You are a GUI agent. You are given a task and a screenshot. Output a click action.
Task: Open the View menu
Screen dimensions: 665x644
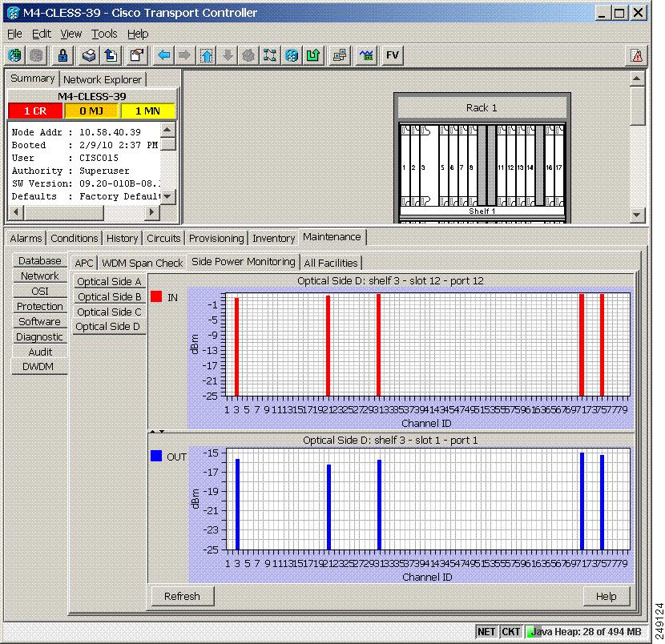[x=71, y=34]
